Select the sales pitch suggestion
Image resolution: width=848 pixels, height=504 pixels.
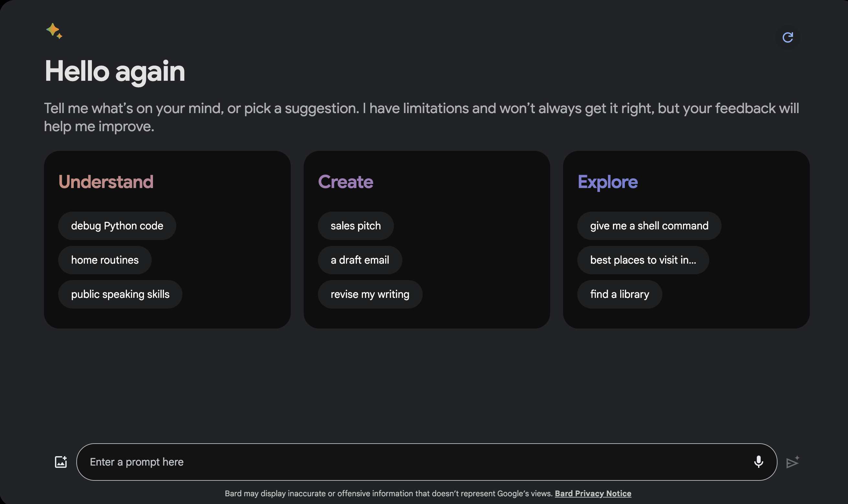[355, 226]
